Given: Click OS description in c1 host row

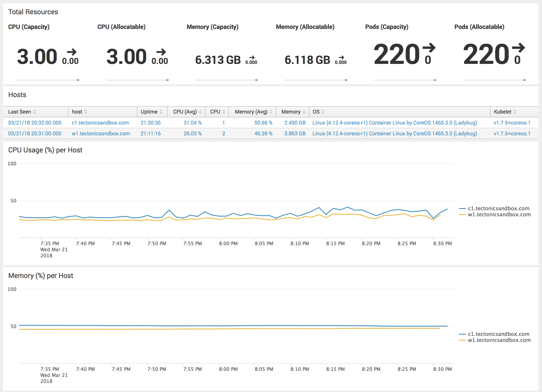Looking at the screenshot, I should 395,123.
